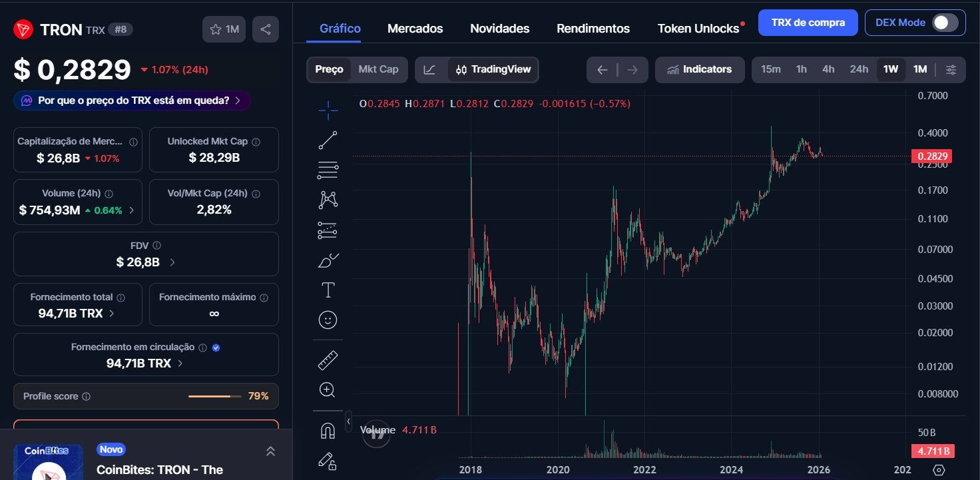Viewport: 980px width, 480px height.
Task: Expand the Volume (24h) details chevron
Action: point(131,210)
